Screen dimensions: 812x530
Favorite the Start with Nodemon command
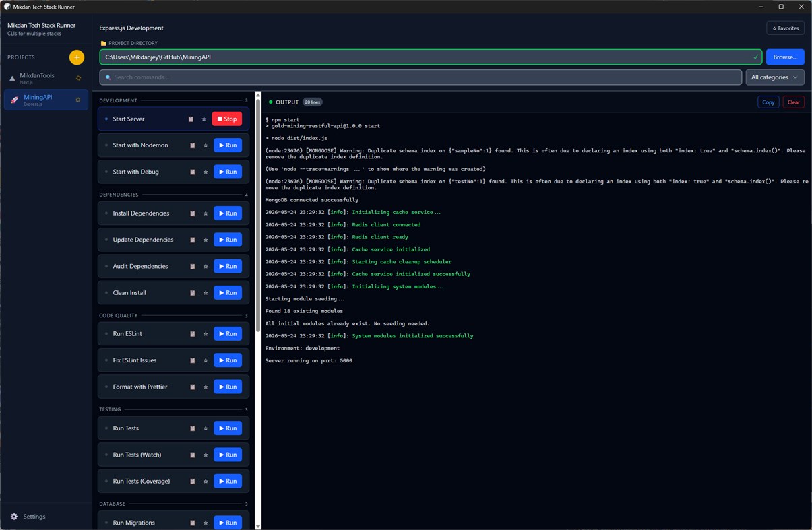[206, 145]
